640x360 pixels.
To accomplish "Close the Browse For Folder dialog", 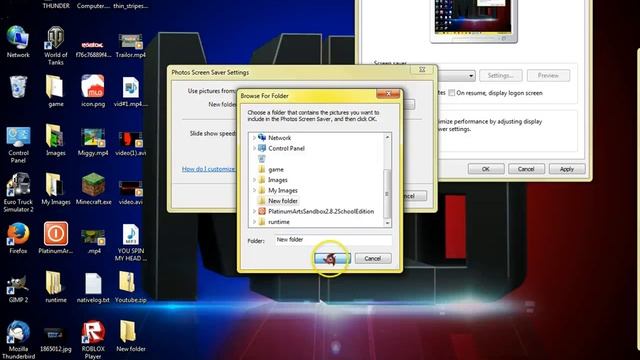I will (x=388, y=94).
